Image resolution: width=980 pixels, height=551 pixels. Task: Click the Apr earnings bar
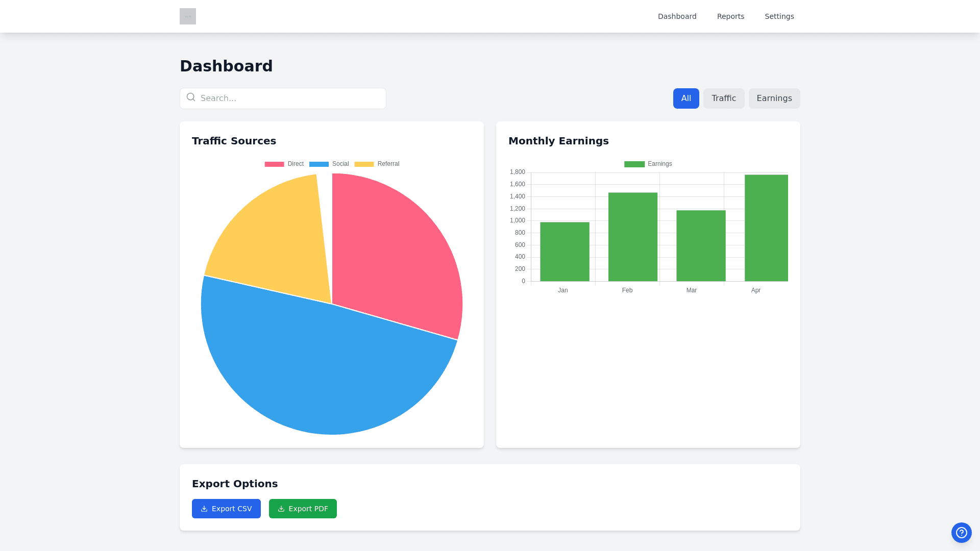pos(766,228)
